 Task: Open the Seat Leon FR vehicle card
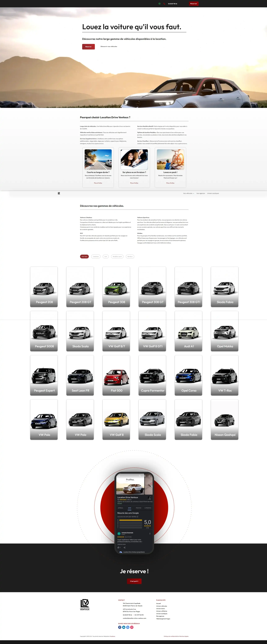pos(80,375)
